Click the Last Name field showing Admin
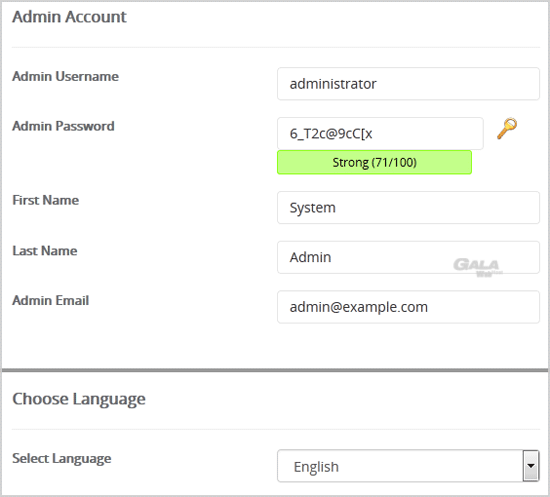The width and height of the screenshot is (550, 497). (408, 257)
